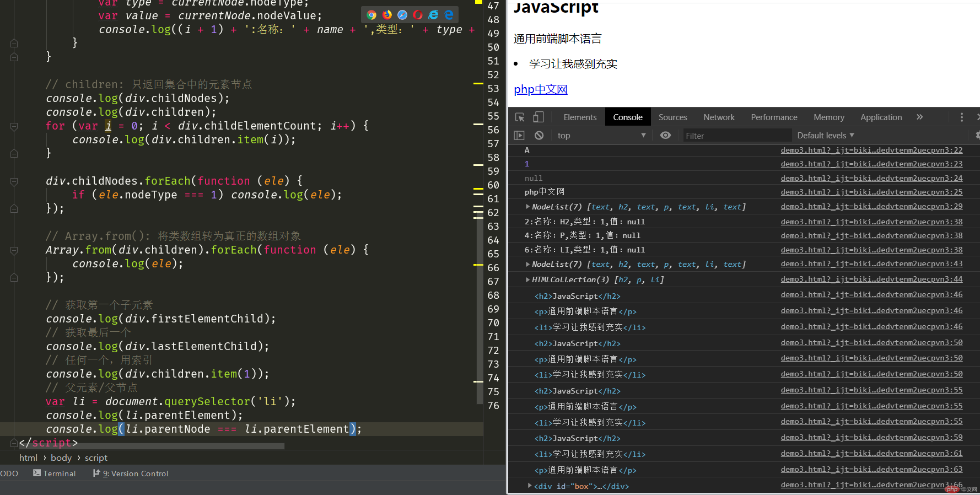
Task: Open source link ending in :29
Action: tap(871, 206)
